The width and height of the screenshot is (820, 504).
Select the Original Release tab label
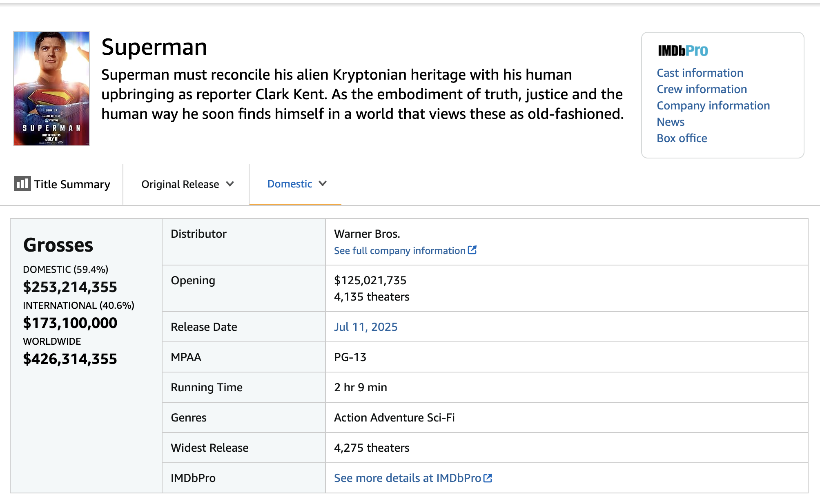click(180, 184)
